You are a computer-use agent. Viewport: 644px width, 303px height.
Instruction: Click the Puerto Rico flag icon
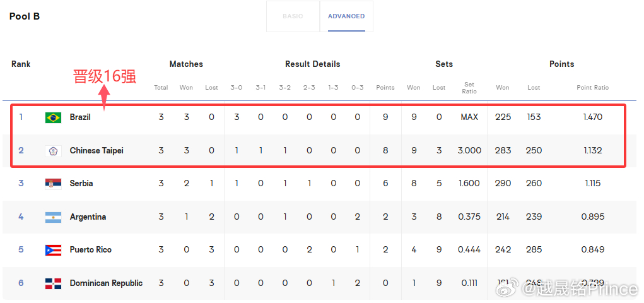53,250
